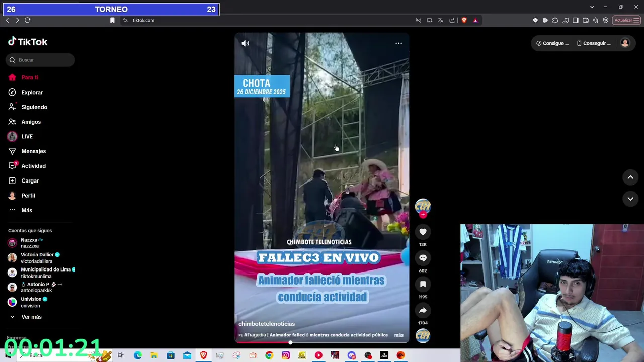Open the video's three-dot options menu
Viewport: 644px width, 362px height.
pyautogui.click(x=398, y=43)
